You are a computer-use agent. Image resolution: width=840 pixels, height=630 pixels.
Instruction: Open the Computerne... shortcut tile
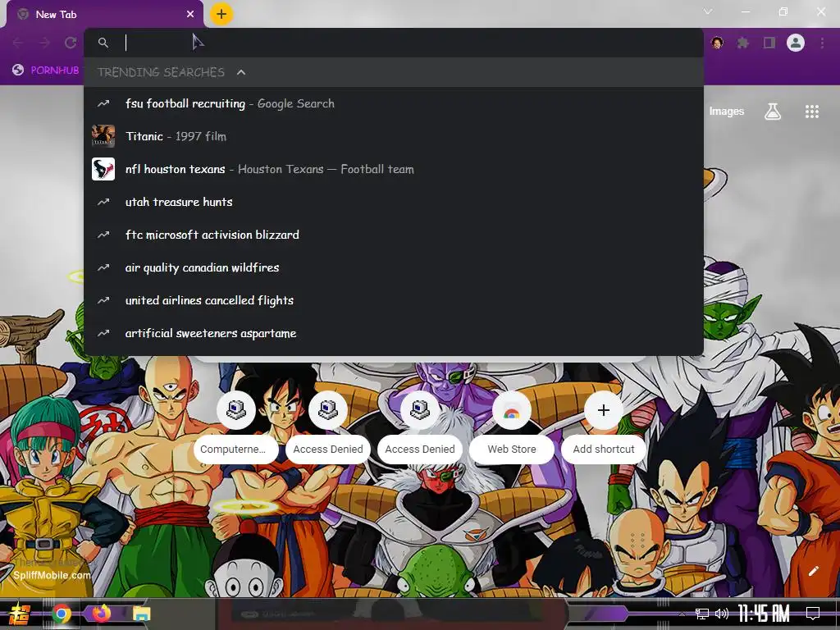click(236, 428)
